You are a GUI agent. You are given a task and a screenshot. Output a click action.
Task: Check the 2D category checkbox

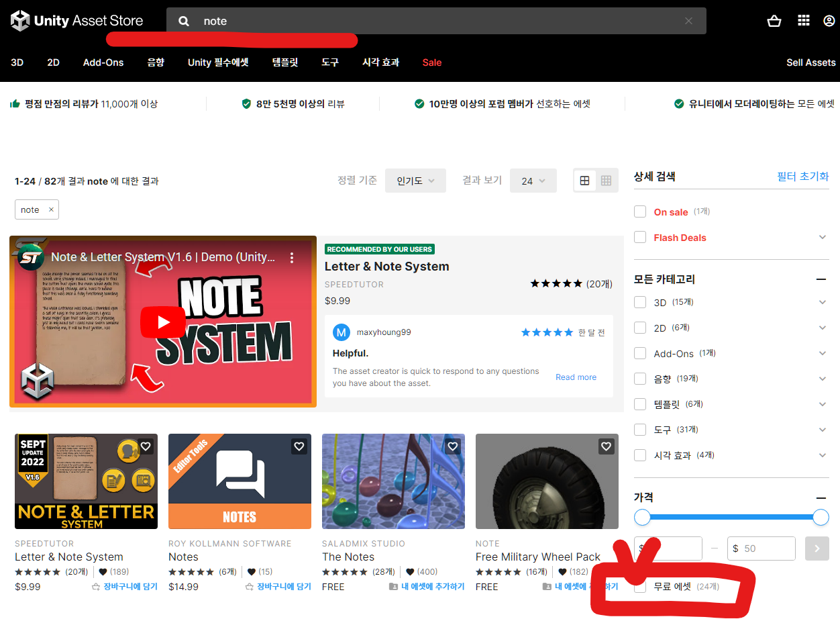pos(640,328)
